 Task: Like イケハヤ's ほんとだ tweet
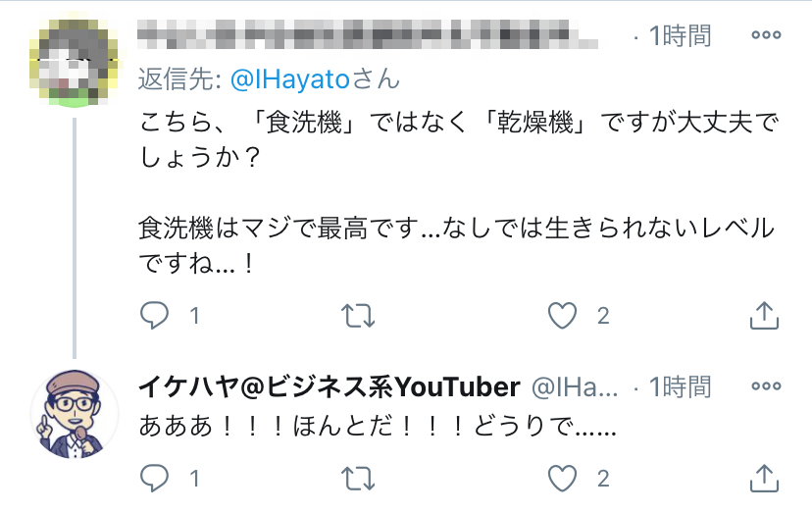click(x=561, y=479)
